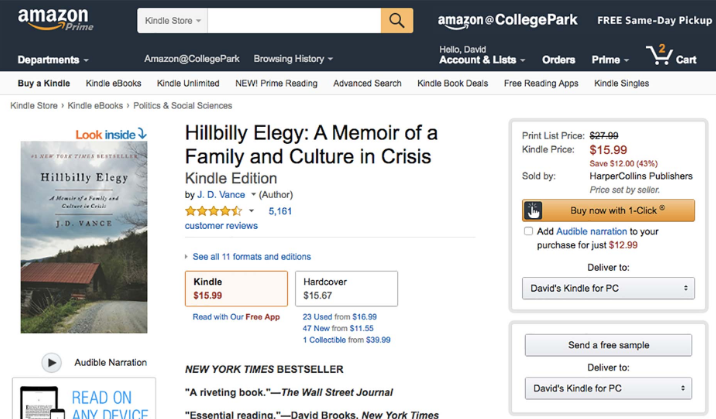This screenshot has height=419, width=716.
Task: Open the Departments menu
Action: pos(53,60)
